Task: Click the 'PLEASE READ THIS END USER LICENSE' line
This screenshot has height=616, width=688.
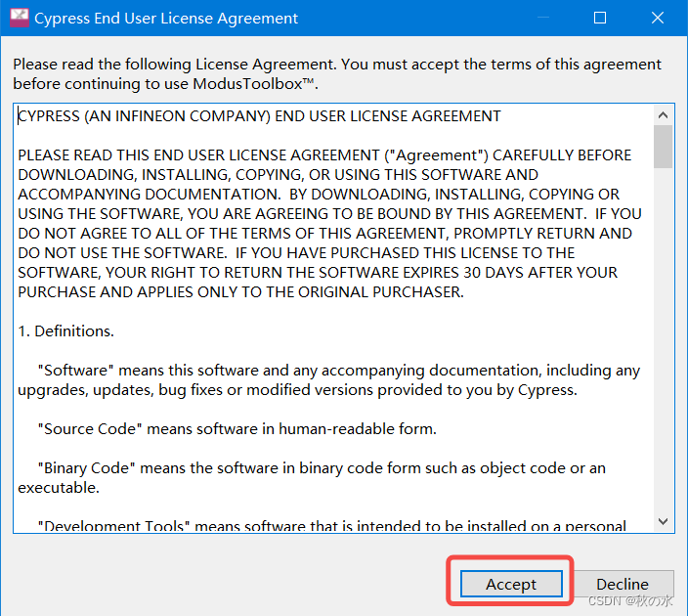Action: [x=324, y=155]
